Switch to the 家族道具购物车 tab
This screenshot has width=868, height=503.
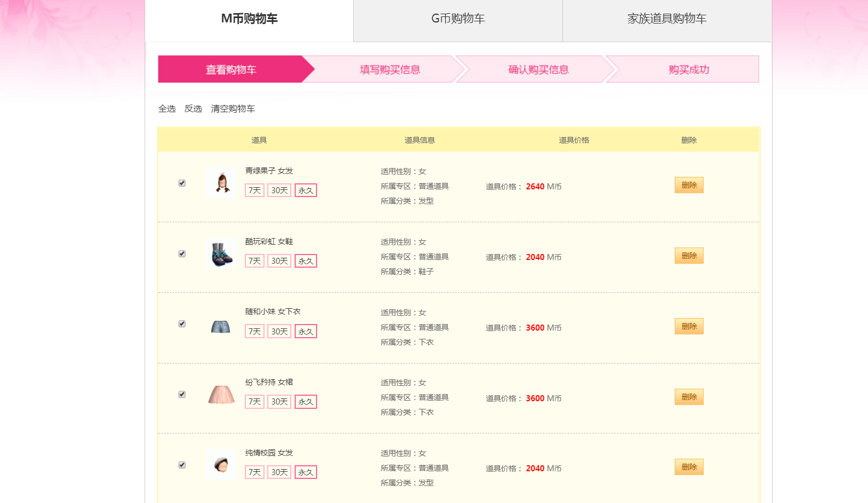[x=667, y=20]
